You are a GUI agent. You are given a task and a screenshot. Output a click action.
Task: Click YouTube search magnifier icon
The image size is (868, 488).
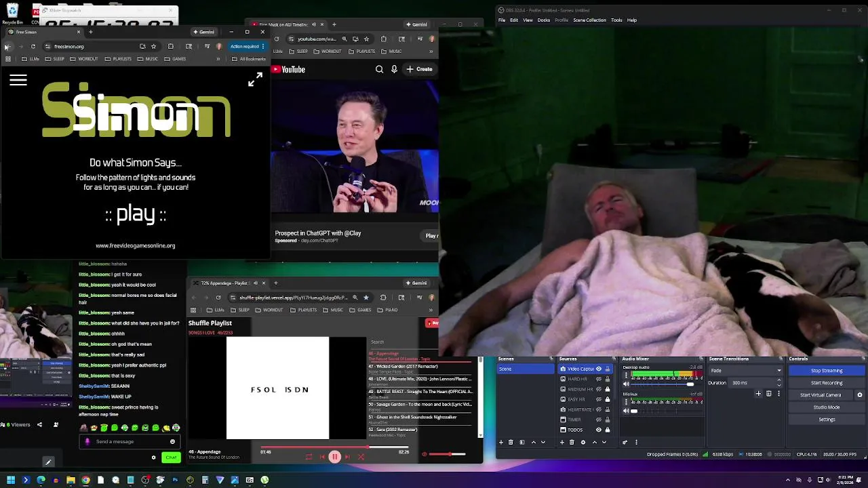click(x=380, y=69)
